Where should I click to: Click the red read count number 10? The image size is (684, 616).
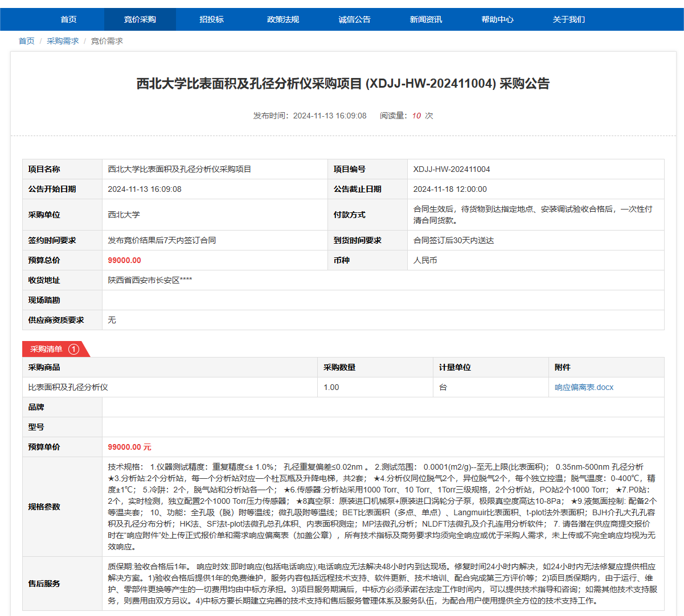tap(416, 116)
